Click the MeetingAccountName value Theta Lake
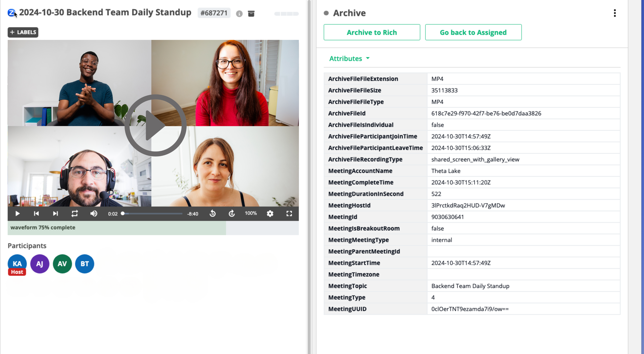The image size is (644, 354). (446, 171)
